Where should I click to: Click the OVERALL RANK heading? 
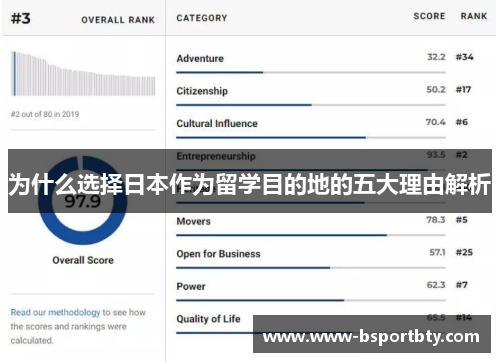point(118,20)
